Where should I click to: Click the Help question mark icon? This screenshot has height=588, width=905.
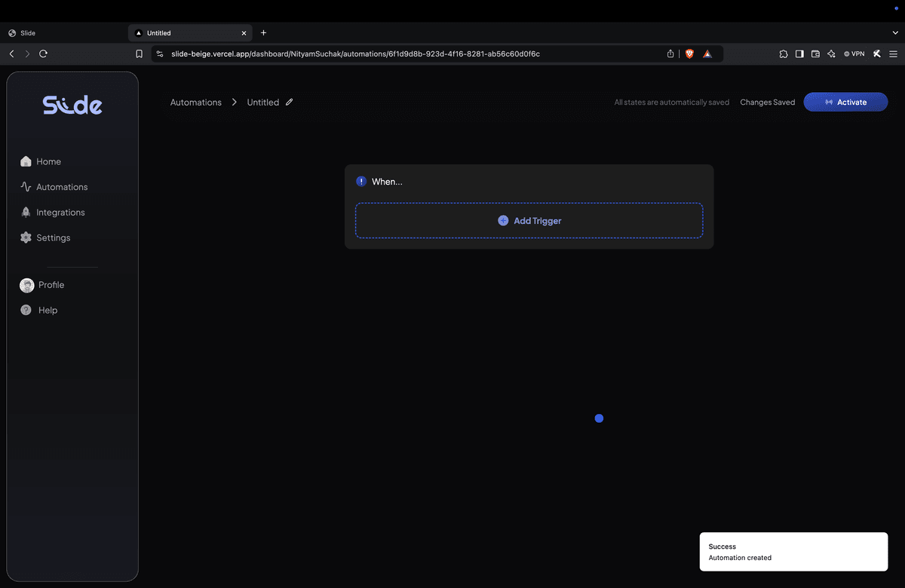24,310
